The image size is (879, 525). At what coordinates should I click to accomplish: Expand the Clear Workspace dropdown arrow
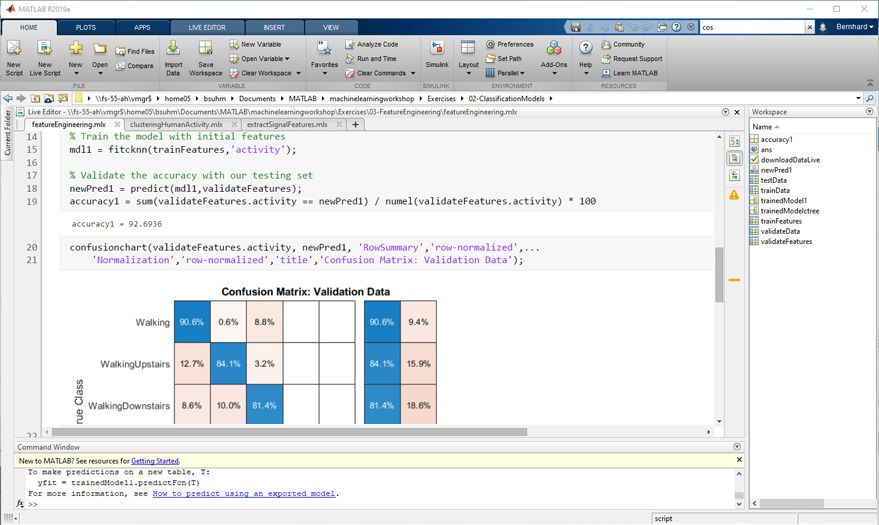pyautogui.click(x=296, y=73)
